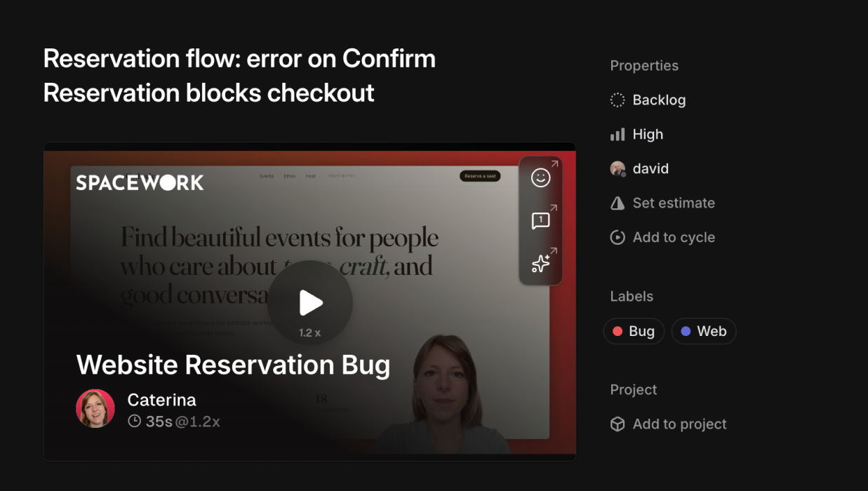
Task: Click Set estimate
Action: click(662, 203)
